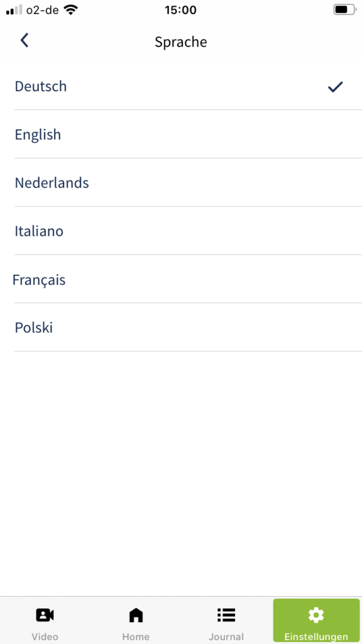The height and width of the screenshot is (644, 362).
Task: Tap the back arrow chevron
Action: (25, 41)
